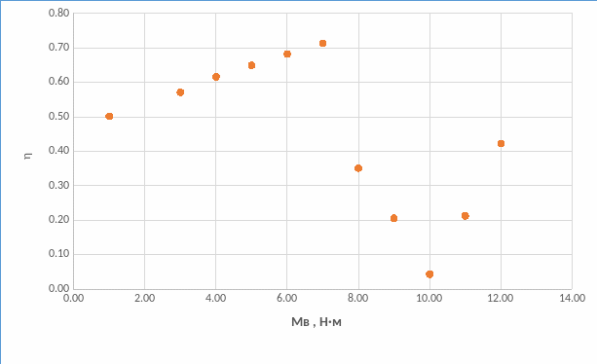597x364 pixels.
Task: Click the y-axis label 0.10
Action: pyautogui.click(x=59, y=254)
